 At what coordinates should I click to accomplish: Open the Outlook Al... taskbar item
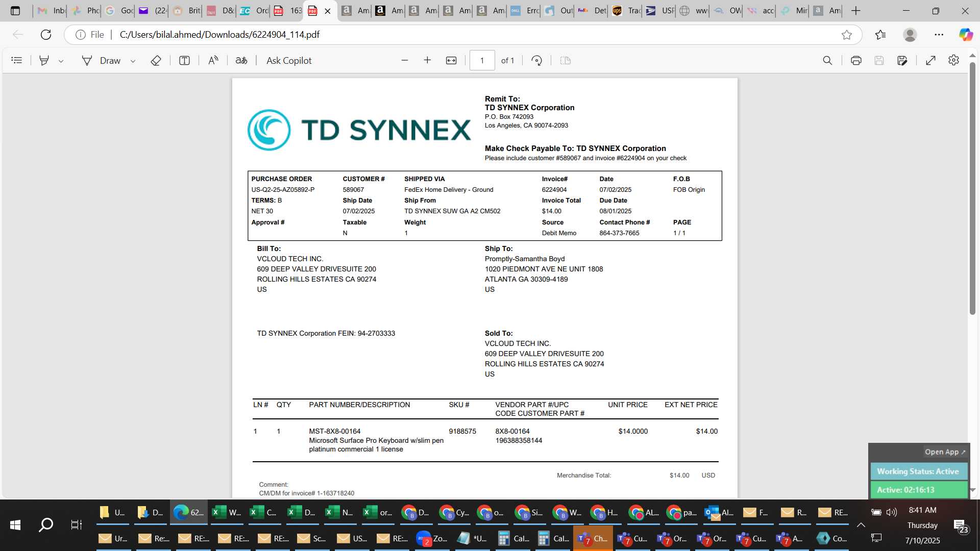[720, 512]
